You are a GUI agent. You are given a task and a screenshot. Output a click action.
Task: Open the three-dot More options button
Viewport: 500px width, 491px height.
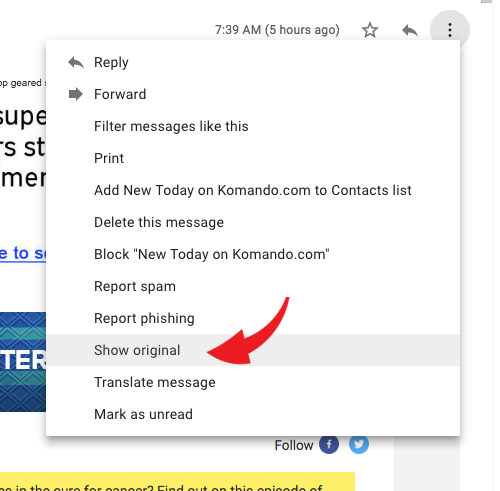(x=450, y=30)
